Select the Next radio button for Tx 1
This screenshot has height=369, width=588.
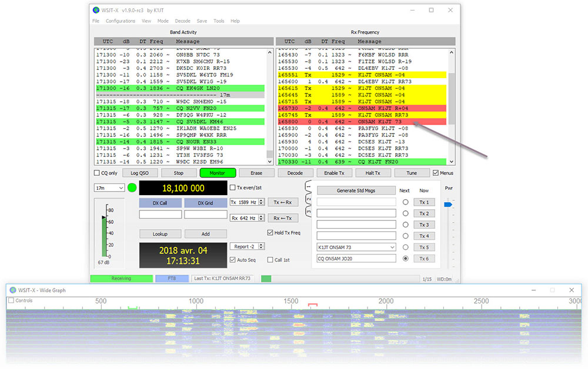pyautogui.click(x=405, y=202)
